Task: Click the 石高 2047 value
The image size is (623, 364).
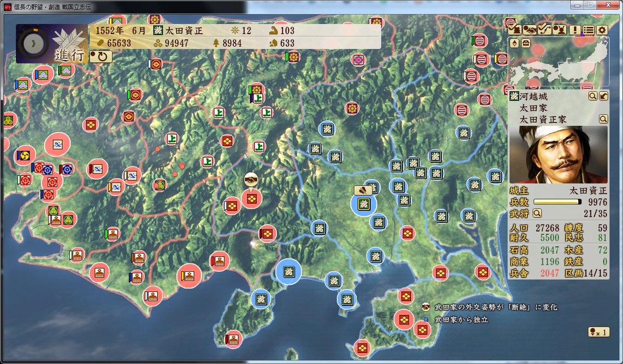Action: coord(550,250)
